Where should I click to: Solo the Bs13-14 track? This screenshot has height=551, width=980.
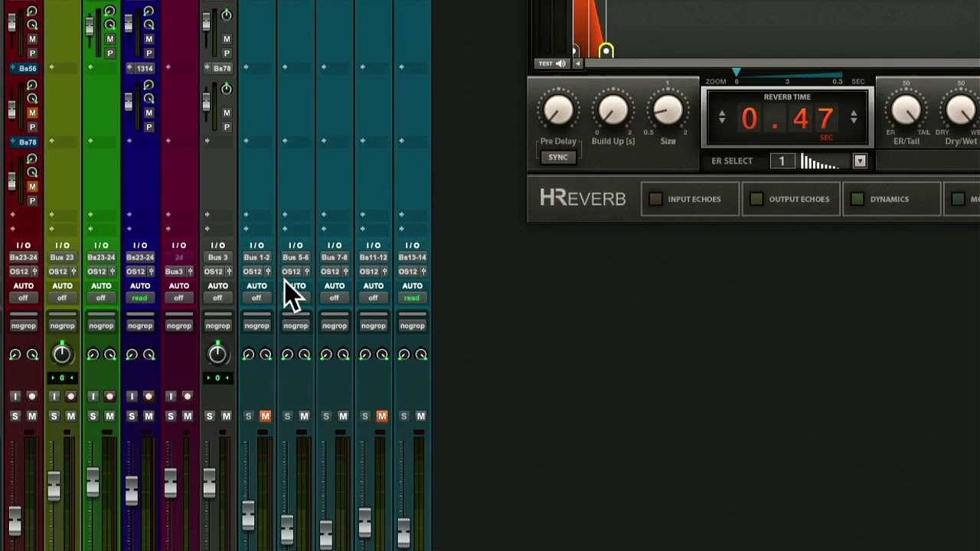(404, 416)
